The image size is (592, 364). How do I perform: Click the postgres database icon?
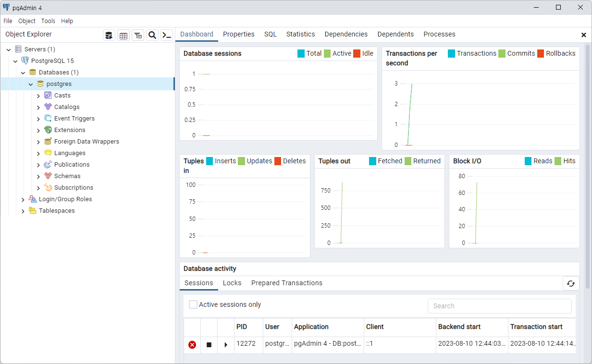click(x=40, y=84)
